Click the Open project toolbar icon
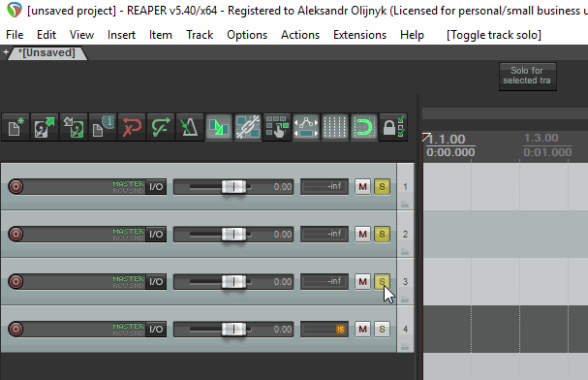The width and height of the screenshot is (588, 380). pos(45,127)
